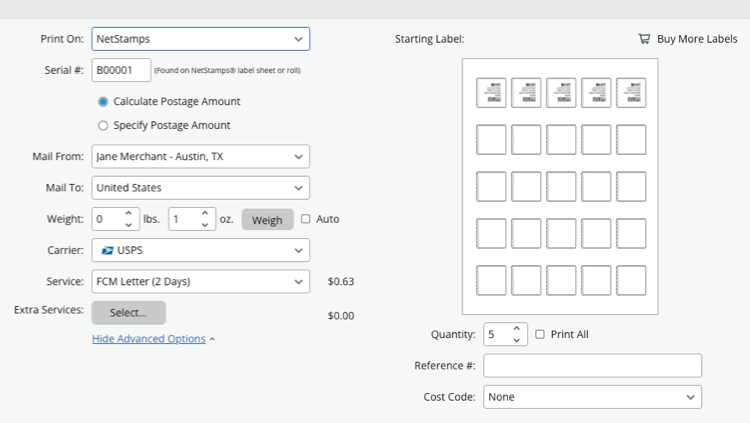Click the USPS eagle logo icon
The height and width of the screenshot is (423, 750).
107,250
